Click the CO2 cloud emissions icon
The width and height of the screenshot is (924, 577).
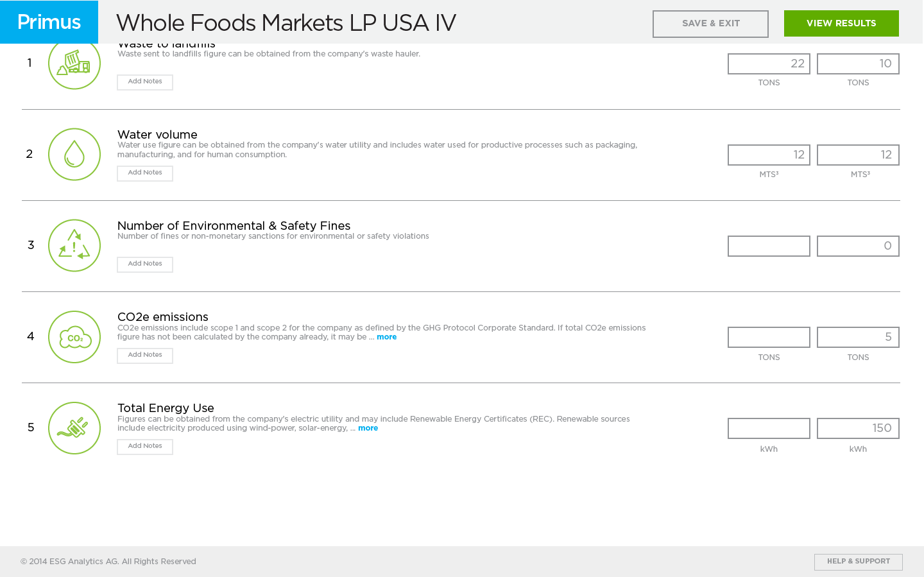74,337
